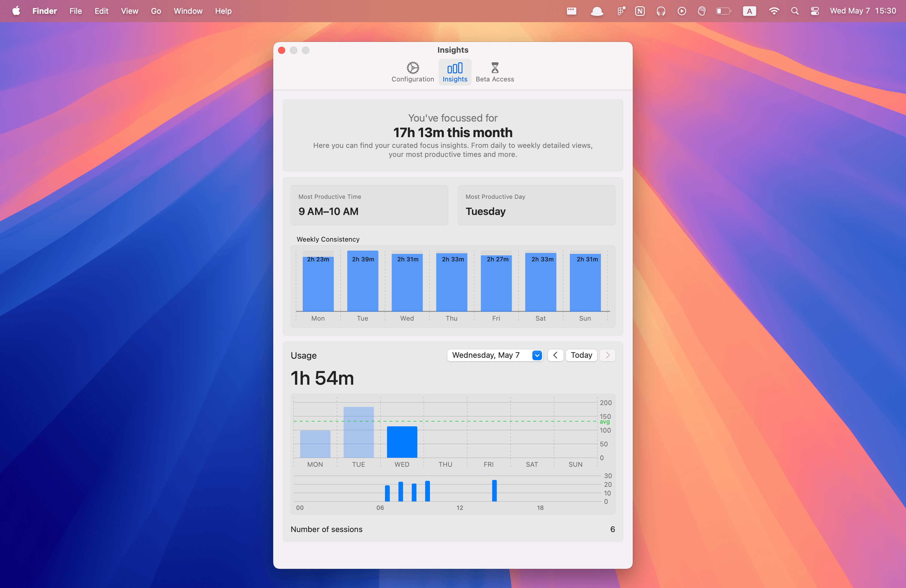The width and height of the screenshot is (906, 588).
Task: Open the Configuration tab
Action: [413, 72]
